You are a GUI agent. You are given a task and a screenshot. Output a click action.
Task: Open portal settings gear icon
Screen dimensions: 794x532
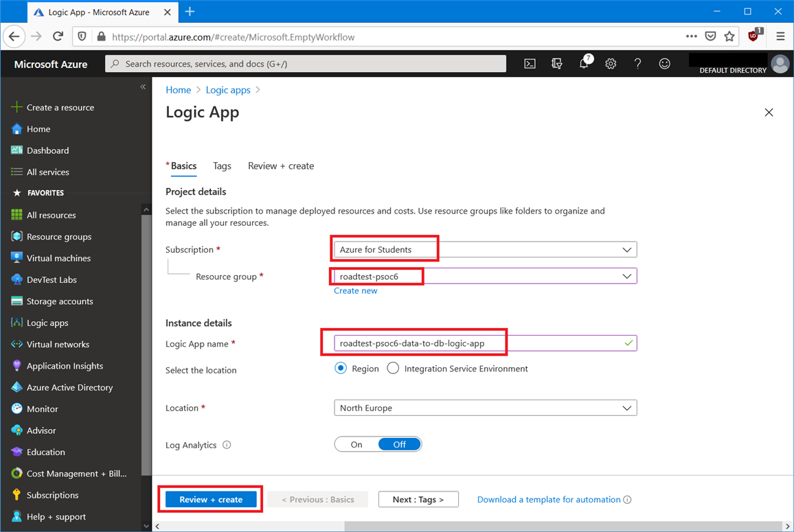[611, 64]
